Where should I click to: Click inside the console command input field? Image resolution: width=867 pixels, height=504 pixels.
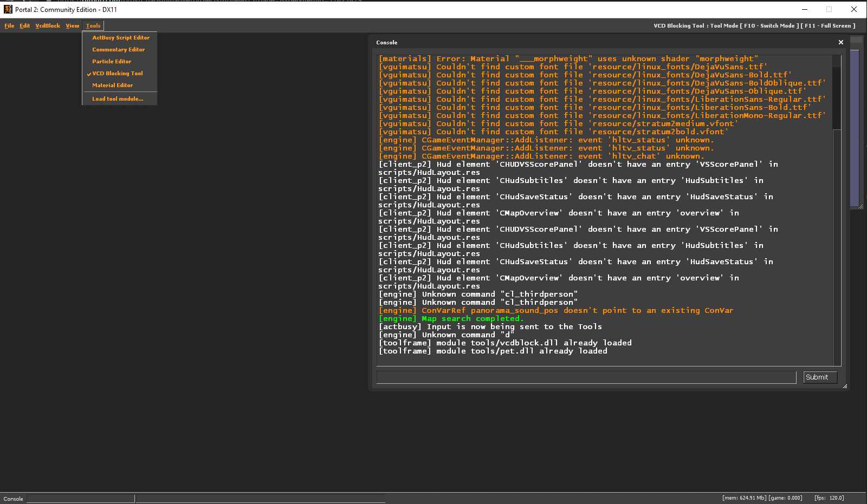(x=585, y=377)
